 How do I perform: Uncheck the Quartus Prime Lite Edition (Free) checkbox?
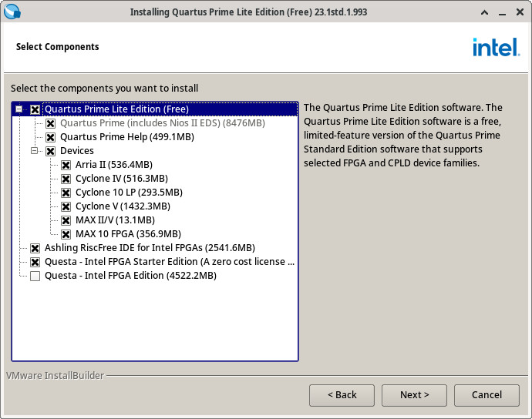coord(35,109)
